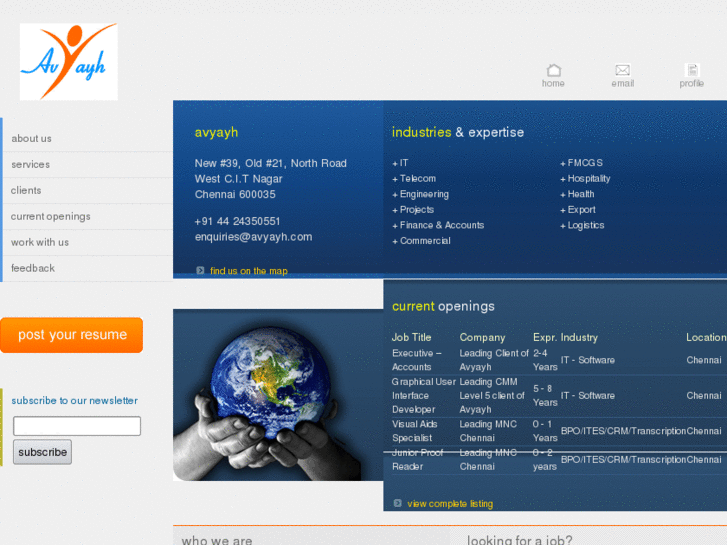Select the Export industry item
The width and height of the screenshot is (727, 545).
[x=578, y=210]
